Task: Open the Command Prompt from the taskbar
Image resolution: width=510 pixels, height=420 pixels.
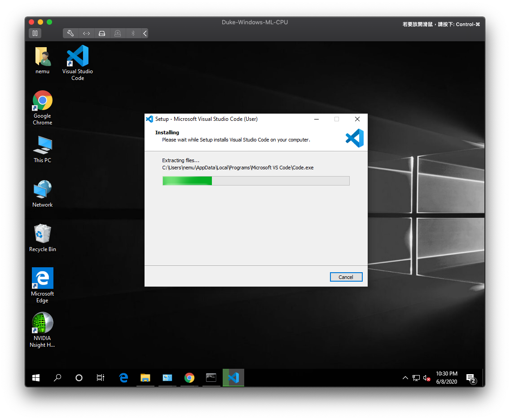Action: coord(211,378)
